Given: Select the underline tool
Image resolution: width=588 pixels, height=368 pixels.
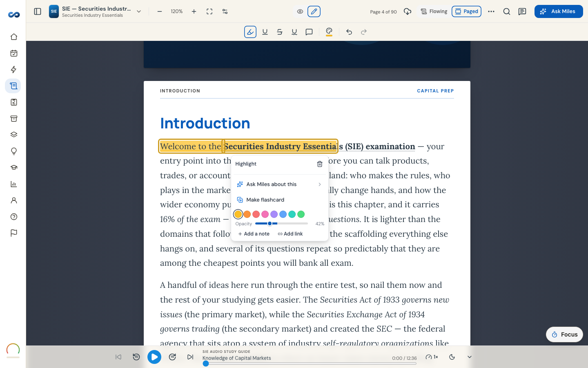Looking at the screenshot, I should click(x=265, y=32).
